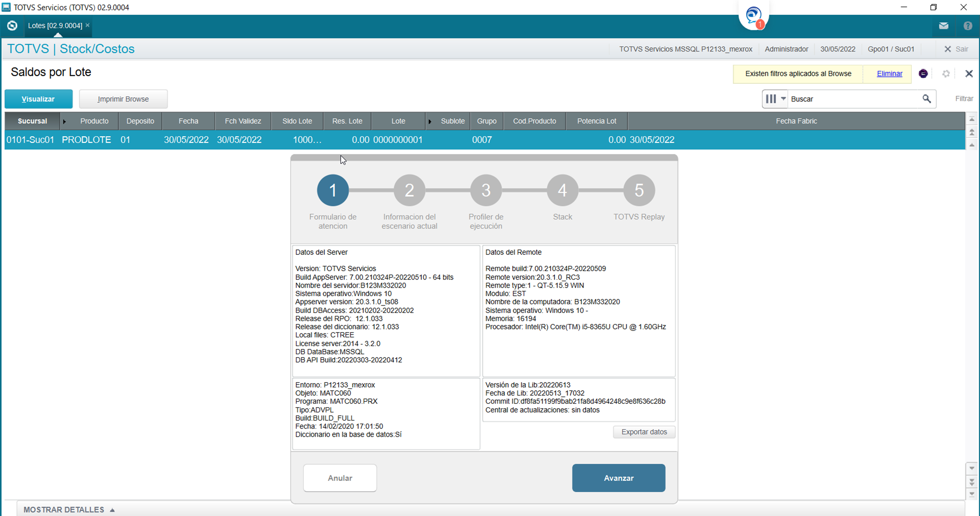Go to step 2 Informacion del escenario actual
This screenshot has width=980, height=516.
pyautogui.click(x=409, y=190)
